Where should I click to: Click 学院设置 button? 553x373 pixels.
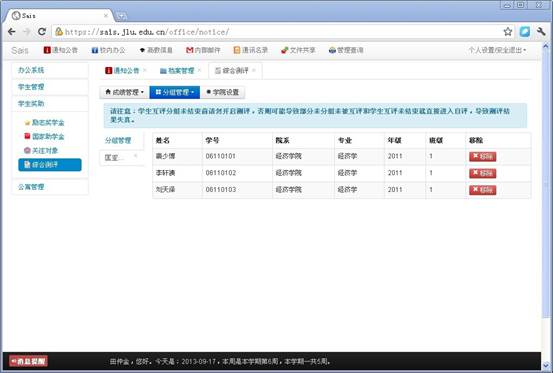point(223,92)
